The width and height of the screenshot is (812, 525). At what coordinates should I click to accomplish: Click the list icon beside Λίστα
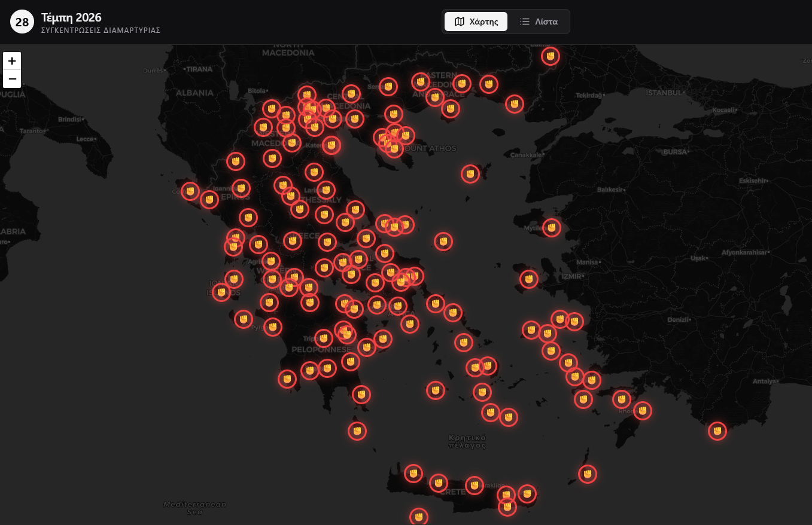pyautogui.click(x=525, y=22)
